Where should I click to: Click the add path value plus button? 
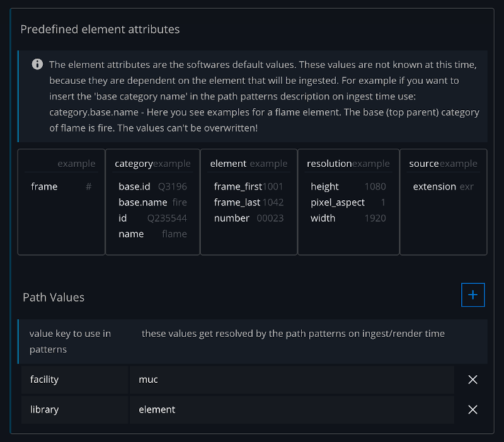pyautogui.click(x=472, y=295)
